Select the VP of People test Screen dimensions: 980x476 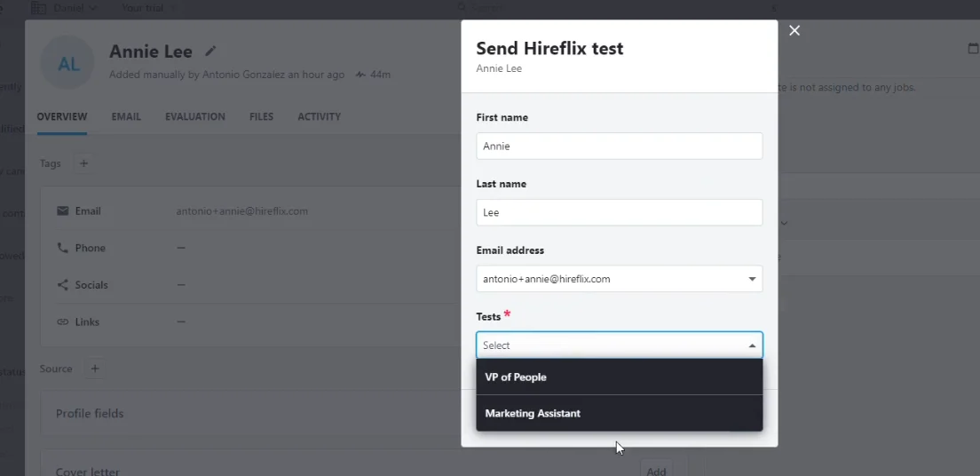click(619, 377)
